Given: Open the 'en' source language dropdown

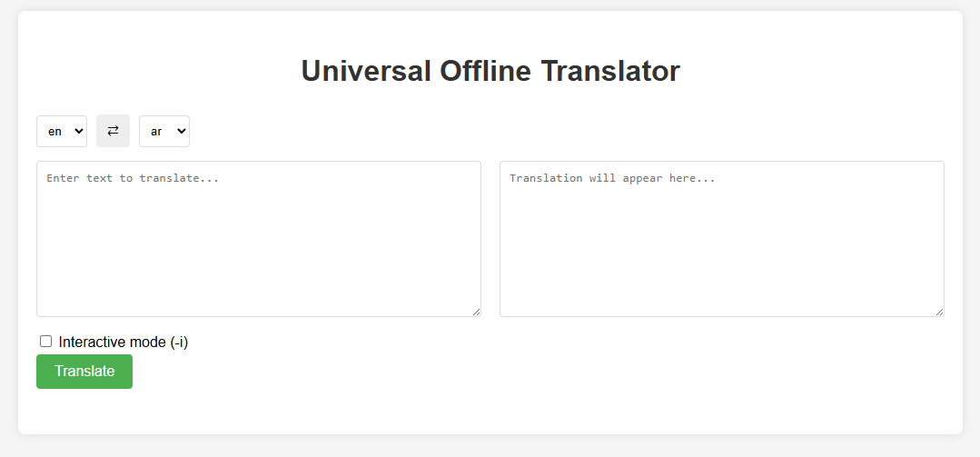Looking at the screenshot, I should pyautogui.click(x=62, y=132).
